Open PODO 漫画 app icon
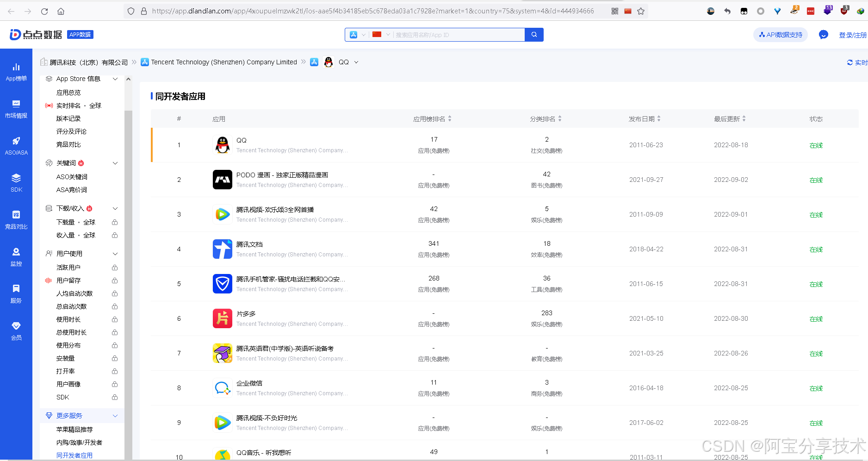Screen dimensions: 868x461 [x=223, y=180]
